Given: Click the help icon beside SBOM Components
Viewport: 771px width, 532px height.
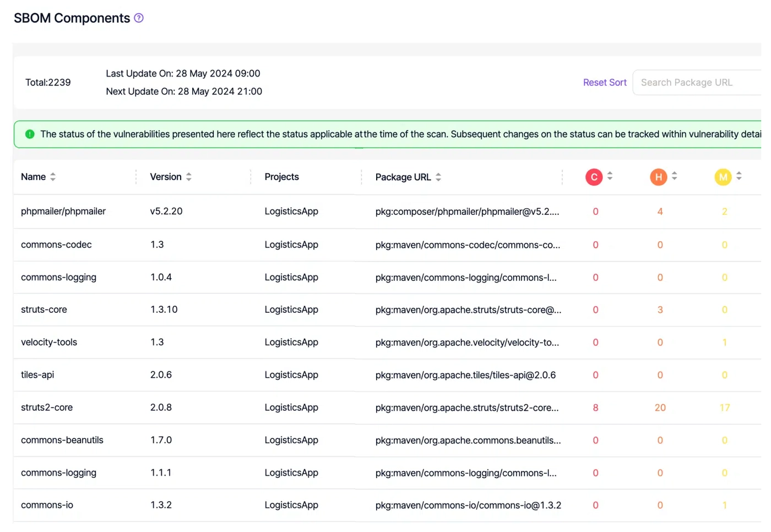Looking at the screenshot, I should (139, 18).
